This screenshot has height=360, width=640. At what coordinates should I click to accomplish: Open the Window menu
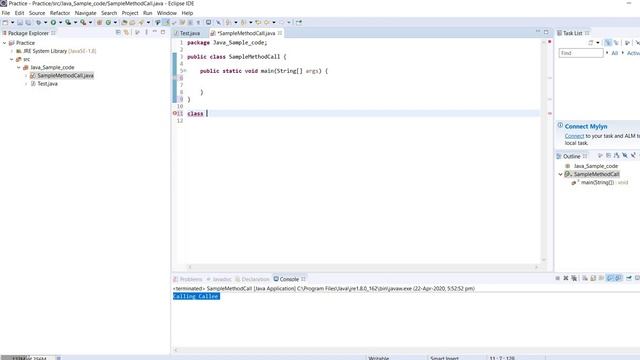pos(167,13)
